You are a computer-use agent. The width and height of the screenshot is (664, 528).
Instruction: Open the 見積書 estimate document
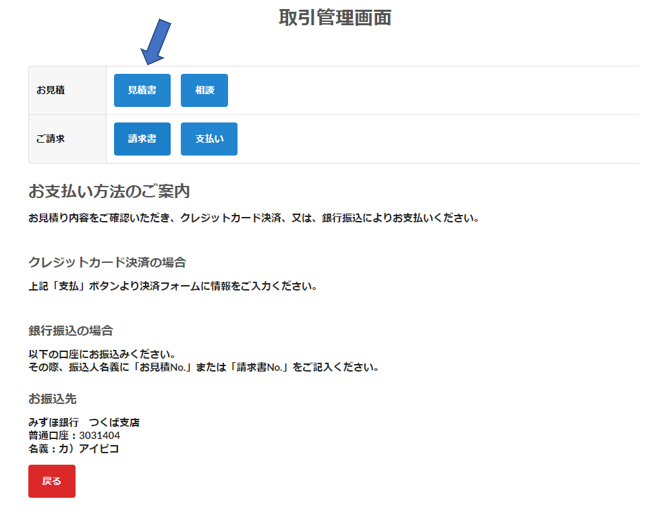click(x=142, y=90)
